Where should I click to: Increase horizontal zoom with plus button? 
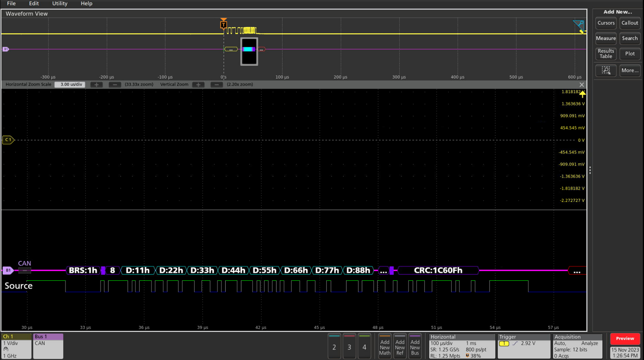tap(96, 84)
